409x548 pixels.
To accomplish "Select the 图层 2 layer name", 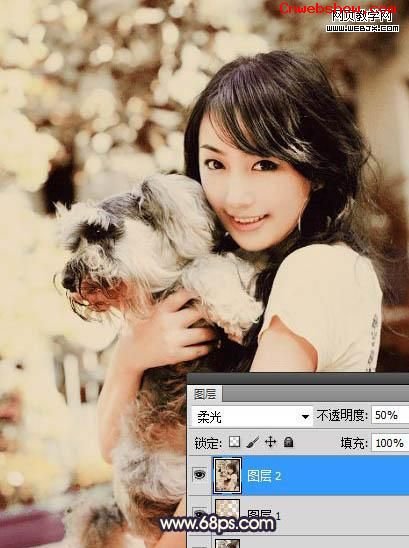I will tap(264, 476).
